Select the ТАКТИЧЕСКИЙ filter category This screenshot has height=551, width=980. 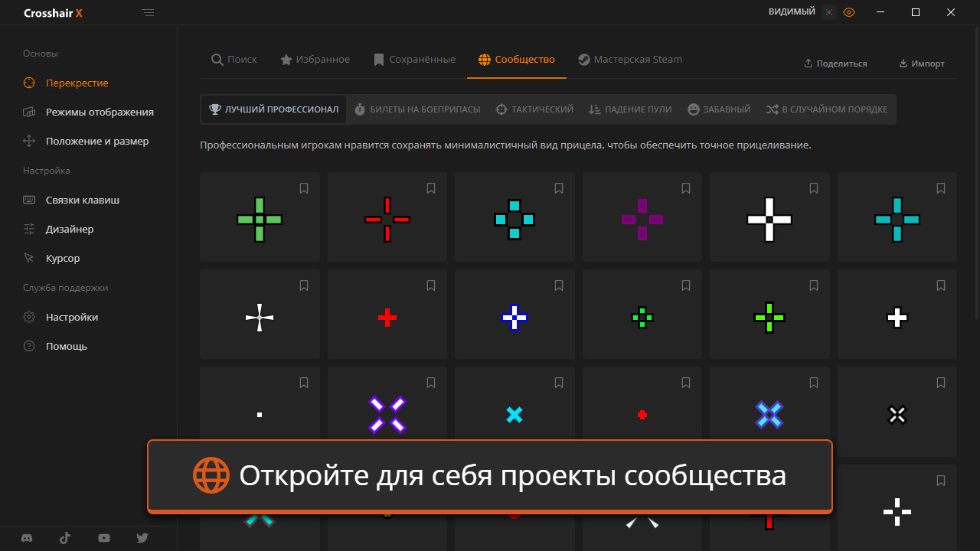[x=534, y=109]
